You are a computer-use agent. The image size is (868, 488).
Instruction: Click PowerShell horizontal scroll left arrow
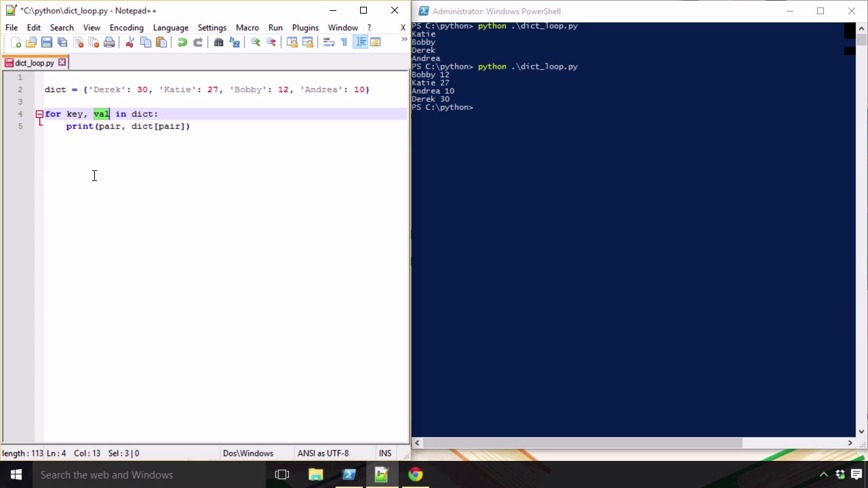tap(417, 443)
